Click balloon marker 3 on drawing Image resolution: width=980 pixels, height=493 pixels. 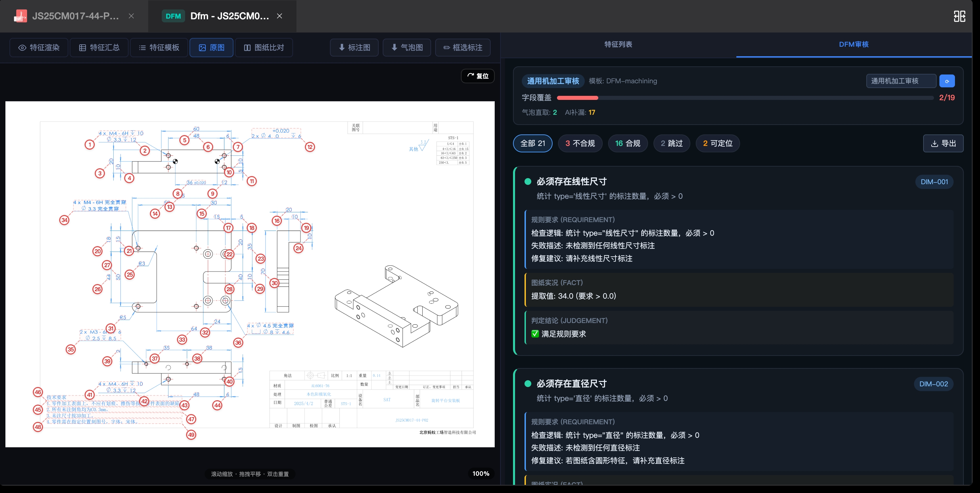(100, 174)
